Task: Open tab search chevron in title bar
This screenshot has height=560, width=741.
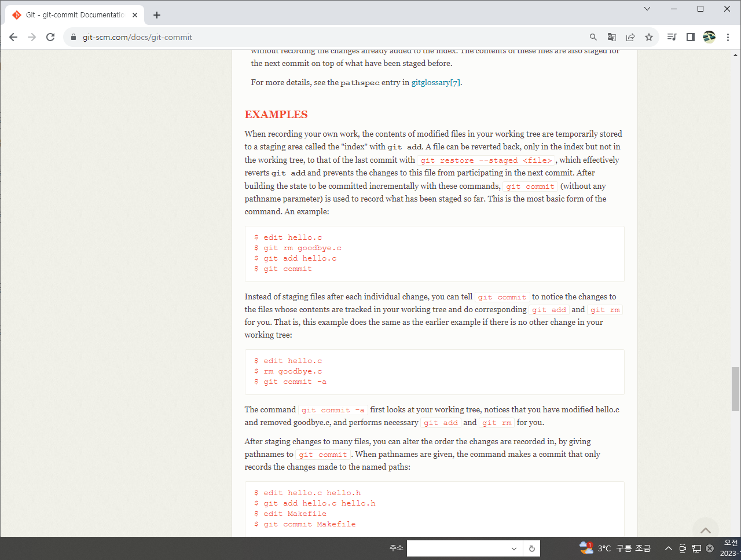Action: point(647,9)
